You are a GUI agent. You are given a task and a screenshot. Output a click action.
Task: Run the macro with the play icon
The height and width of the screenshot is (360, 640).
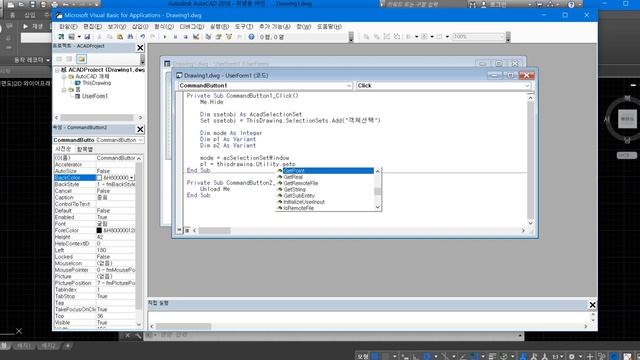pos(165,37)
